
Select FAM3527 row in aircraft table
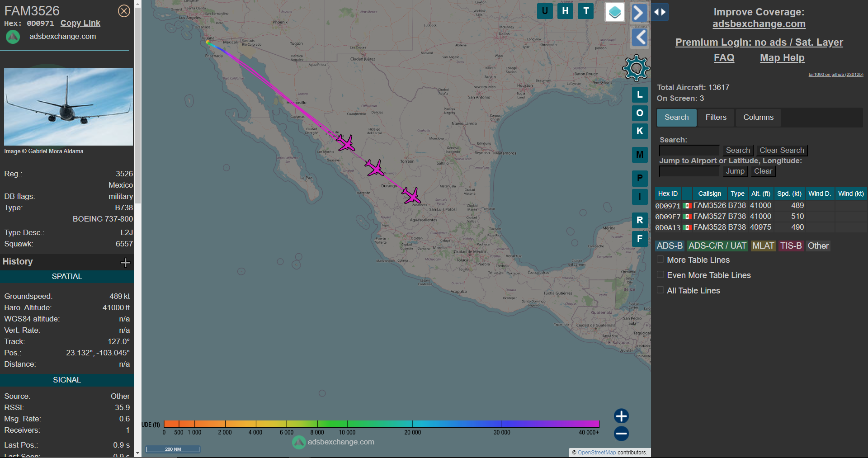[761, 217]
